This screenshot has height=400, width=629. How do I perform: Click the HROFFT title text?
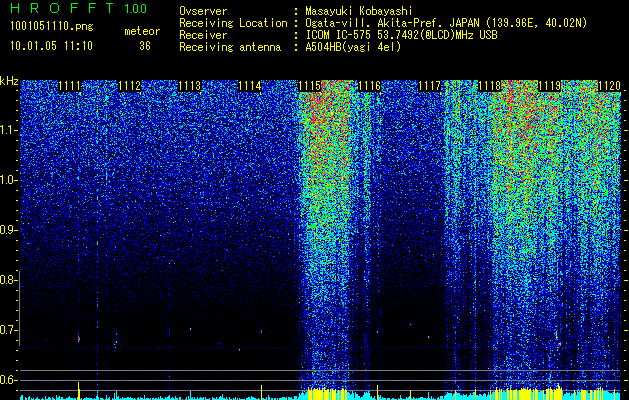62,8
